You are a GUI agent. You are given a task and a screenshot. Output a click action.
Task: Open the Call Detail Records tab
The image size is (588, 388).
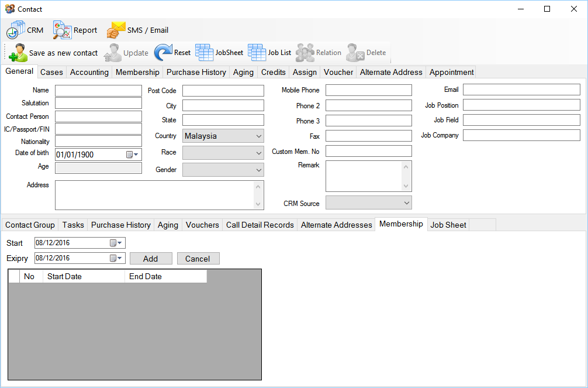click(260, 225)
